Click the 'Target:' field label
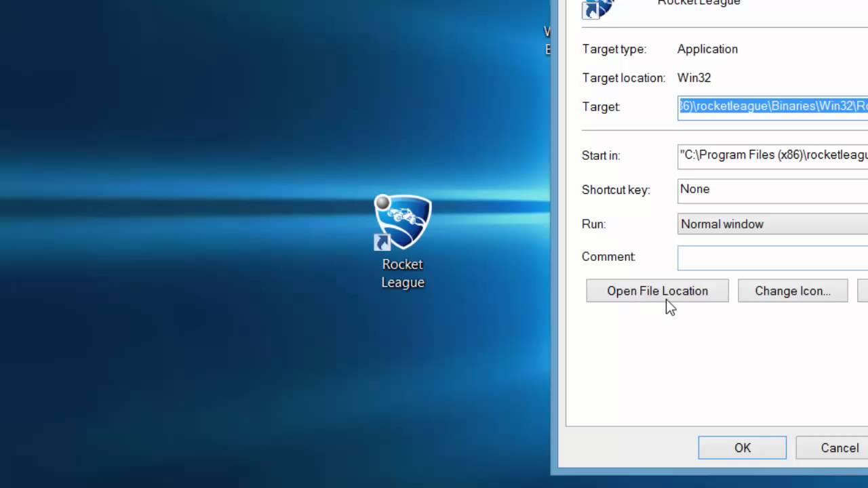This screenshot has height=488, width=868. click(601, 106)
